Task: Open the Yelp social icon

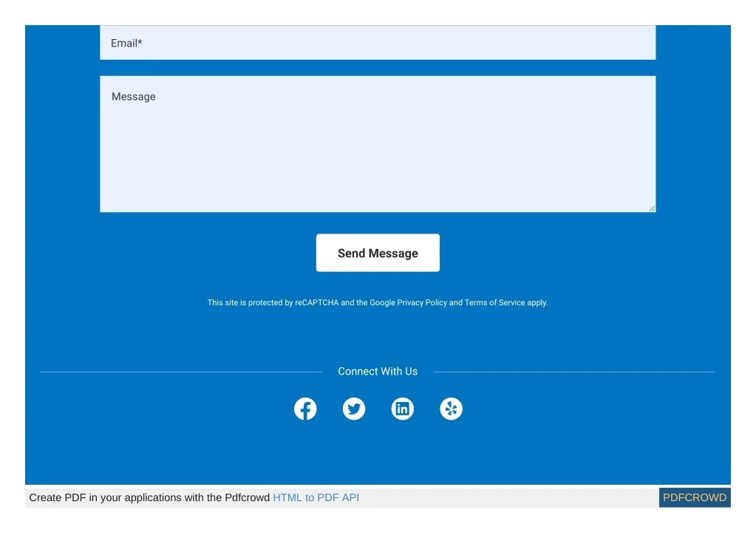Action: 451,409
